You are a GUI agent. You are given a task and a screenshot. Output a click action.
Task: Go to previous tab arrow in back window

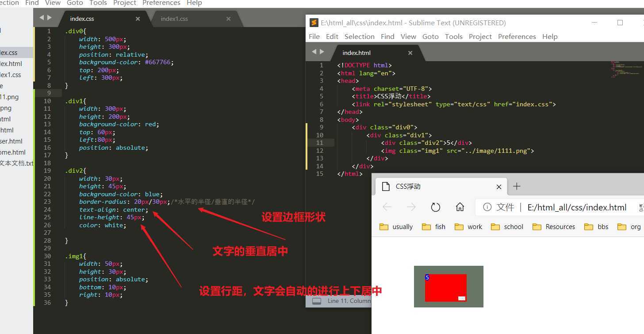point(42,18)
